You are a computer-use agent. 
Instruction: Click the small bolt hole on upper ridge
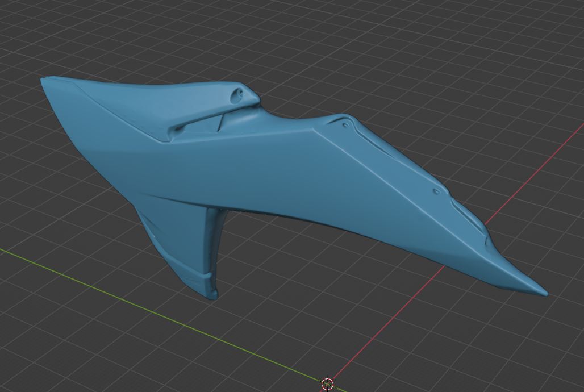[x=345, y=123]
